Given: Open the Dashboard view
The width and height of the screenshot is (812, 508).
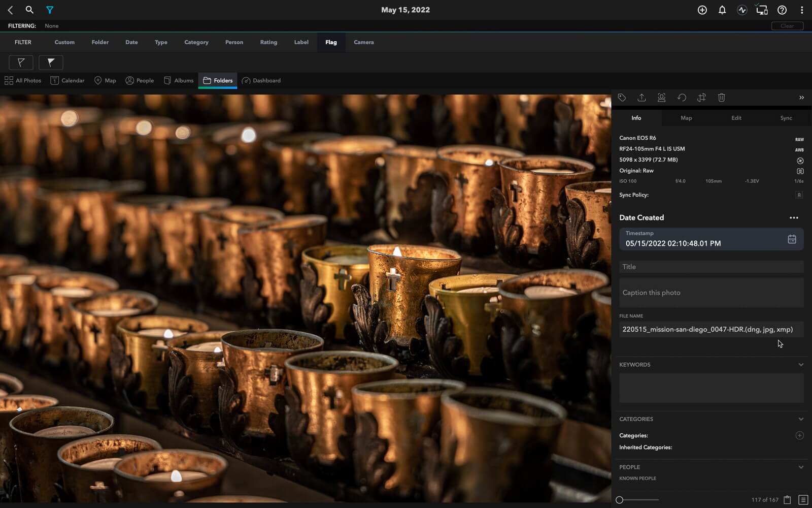Looking at the screenshot, I should pyautogui.click(x=261, y=81).
